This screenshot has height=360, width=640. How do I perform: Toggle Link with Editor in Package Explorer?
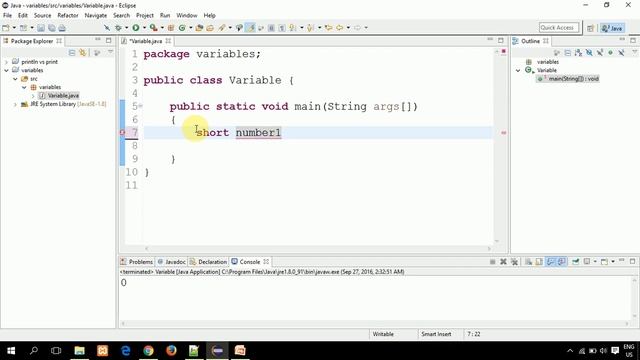coord(83,53)
